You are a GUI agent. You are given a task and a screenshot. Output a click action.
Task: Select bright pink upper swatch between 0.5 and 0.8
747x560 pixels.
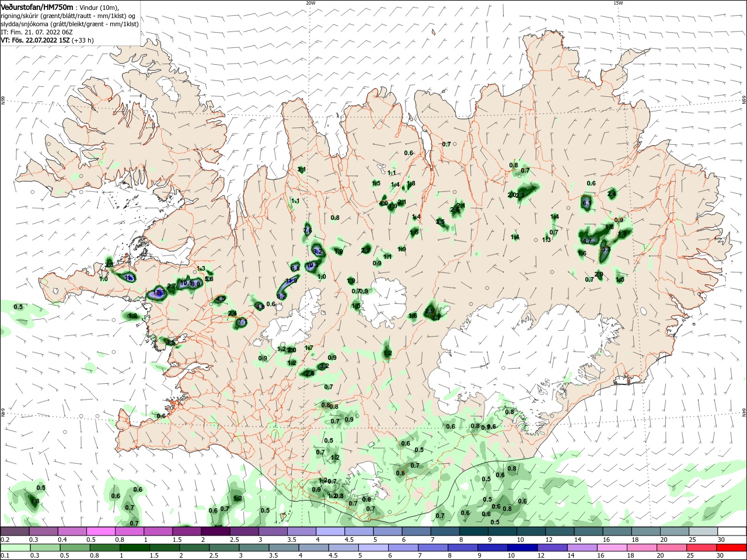tap(100, 531)
